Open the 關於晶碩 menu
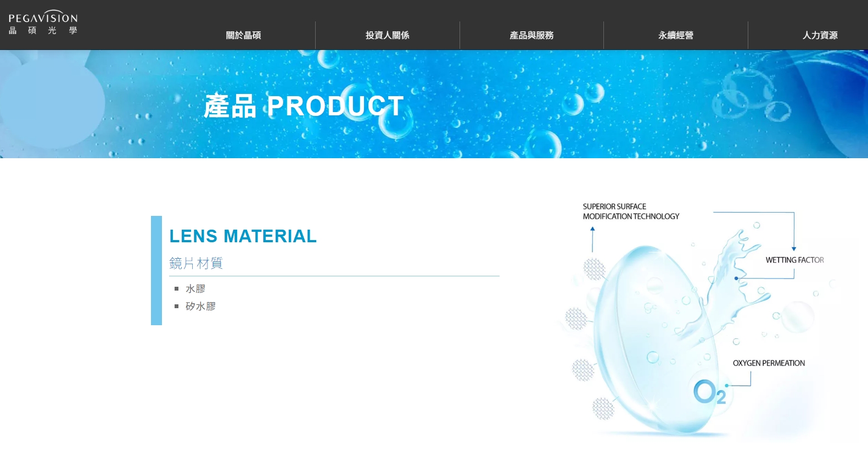 (x=243, y=35)
